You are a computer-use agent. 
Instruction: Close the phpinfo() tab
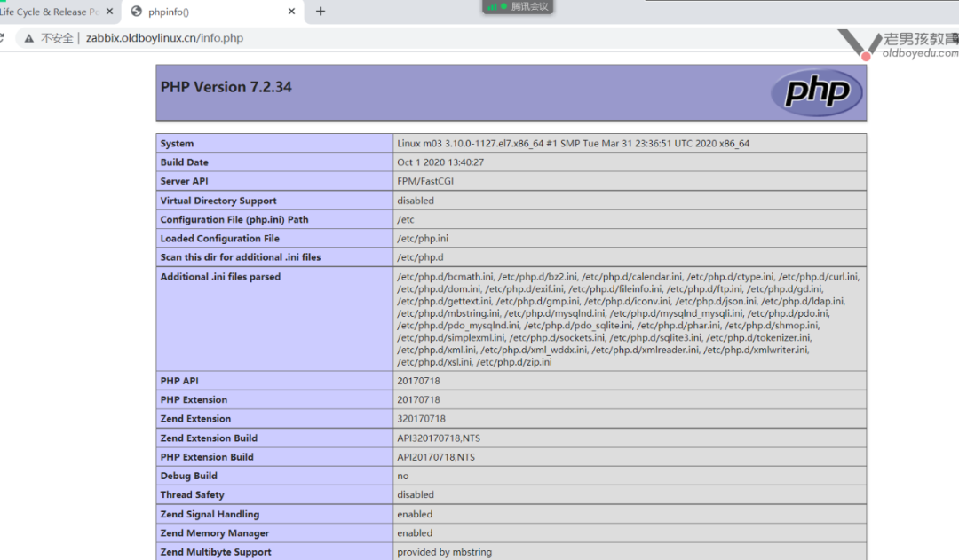point(291,12)
